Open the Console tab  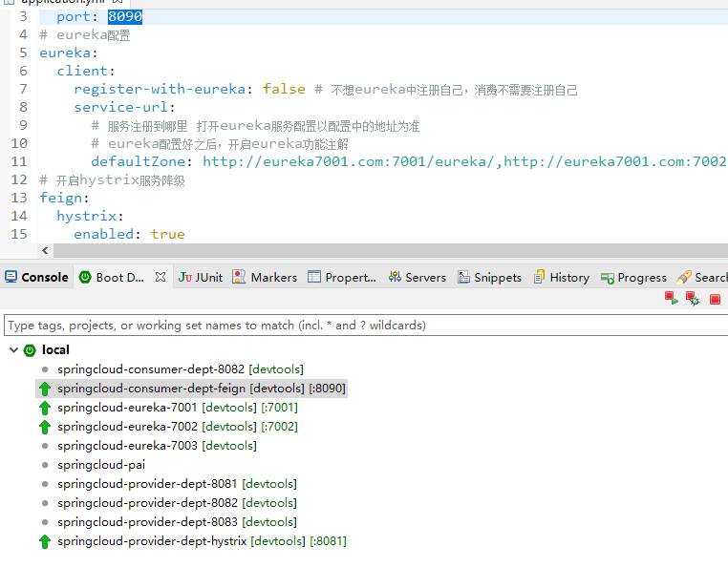coord(36,277)
